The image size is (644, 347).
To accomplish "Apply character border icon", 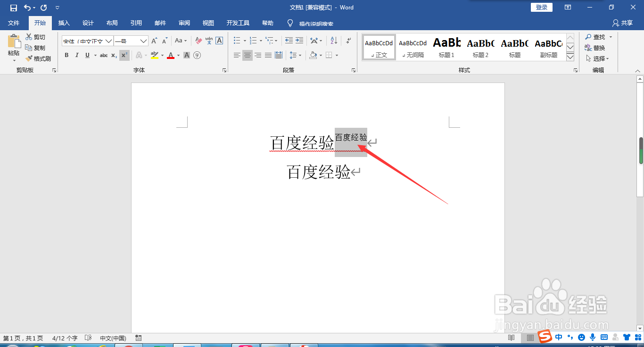I will 219,41.
